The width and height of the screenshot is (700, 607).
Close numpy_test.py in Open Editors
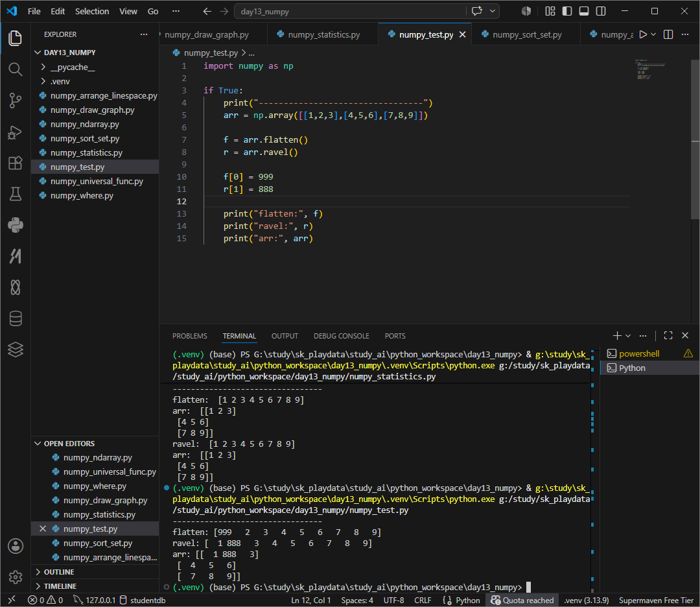43,529
